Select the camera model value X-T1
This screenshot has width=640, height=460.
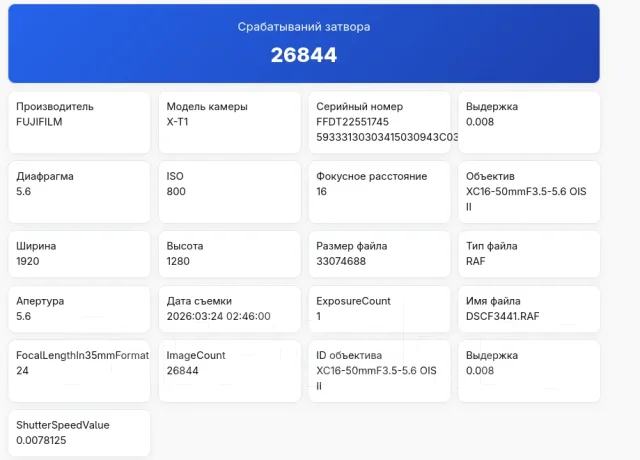(177, 122)
